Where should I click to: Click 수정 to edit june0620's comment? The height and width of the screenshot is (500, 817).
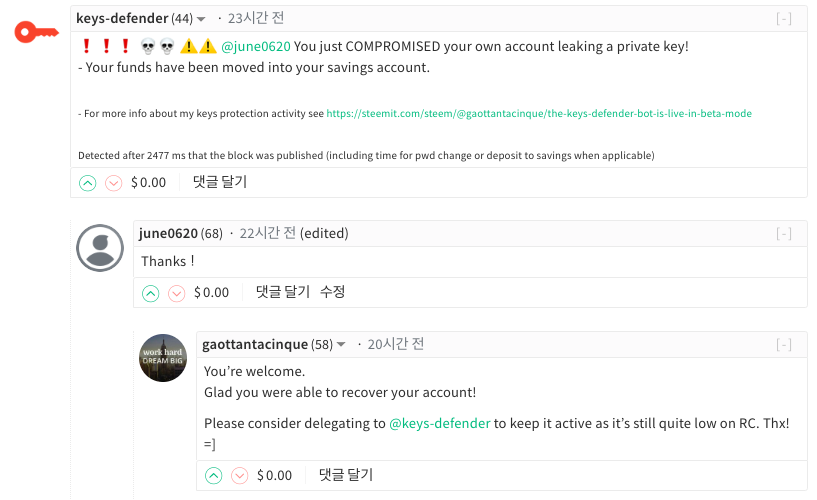coord(332,292)
